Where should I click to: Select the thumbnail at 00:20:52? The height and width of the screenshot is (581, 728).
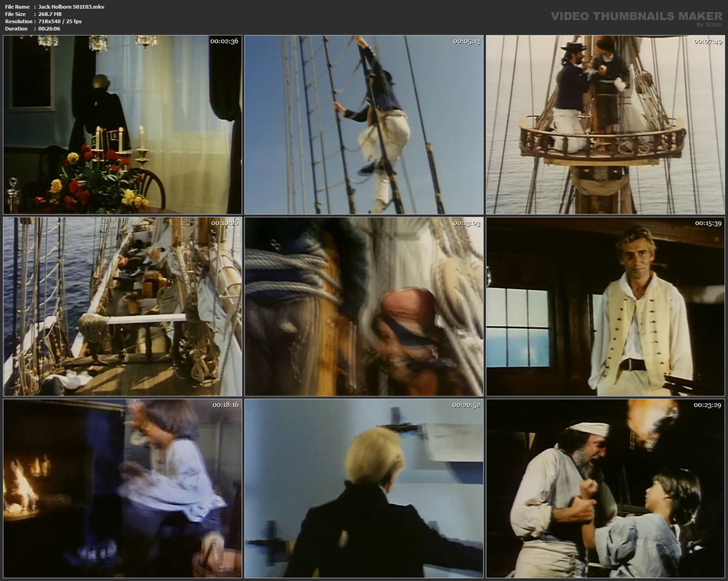click(364, 488)
